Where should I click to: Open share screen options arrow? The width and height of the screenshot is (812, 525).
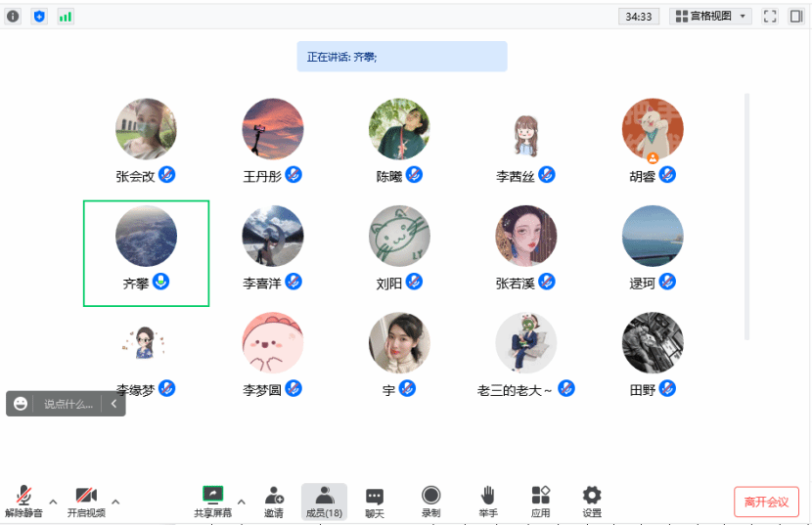click(241, 502)
